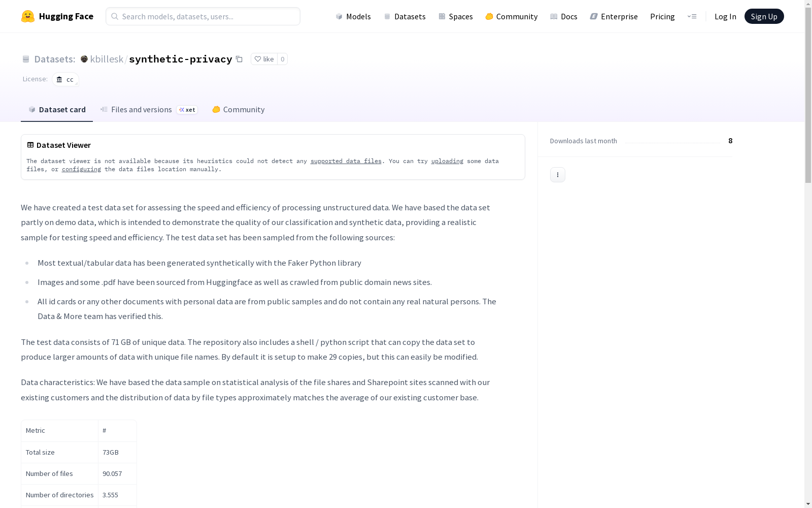Click the like count showing 0

[283, 59]
